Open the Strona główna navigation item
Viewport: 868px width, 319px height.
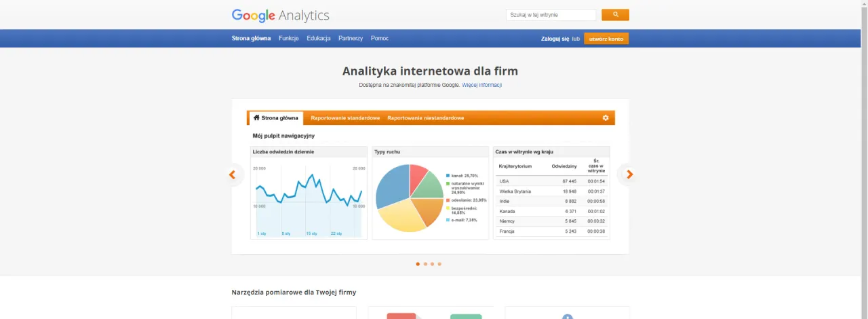pos(251,39)
